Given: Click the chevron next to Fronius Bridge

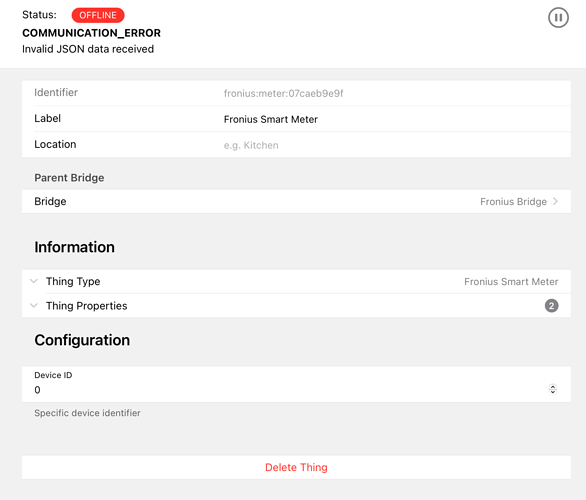Looking at the screenshot, I should coord(555,201).
